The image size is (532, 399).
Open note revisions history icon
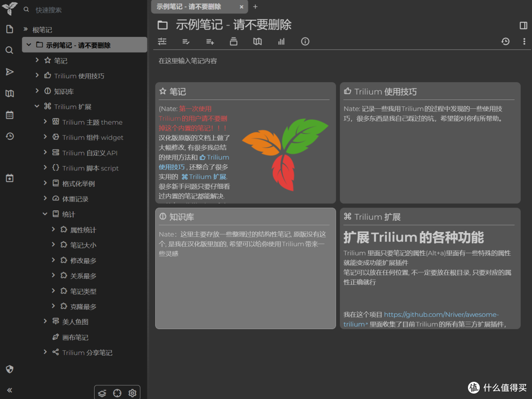(505, 41)
